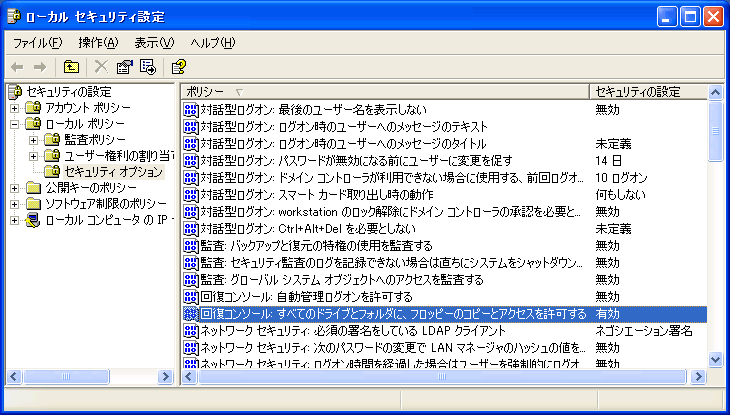
Task: Expand the ソフトウェア制限のポリシー tree node
Action: coord(15,204)
